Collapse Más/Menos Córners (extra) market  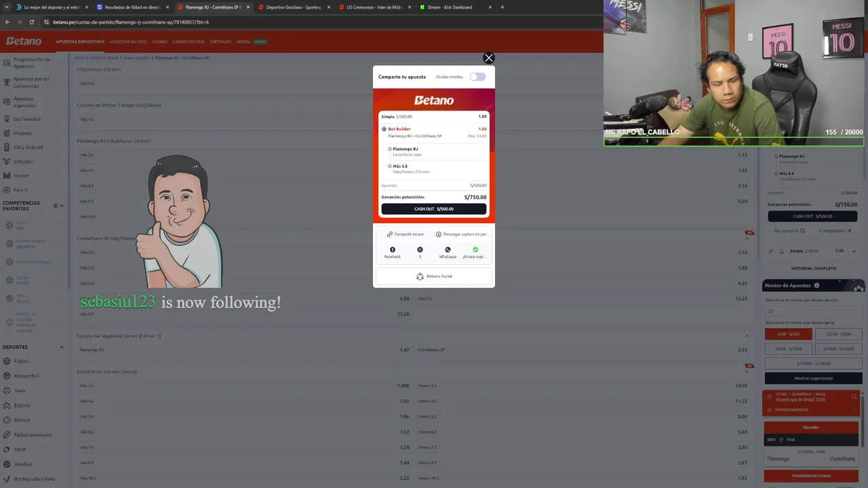pos(747,372)
